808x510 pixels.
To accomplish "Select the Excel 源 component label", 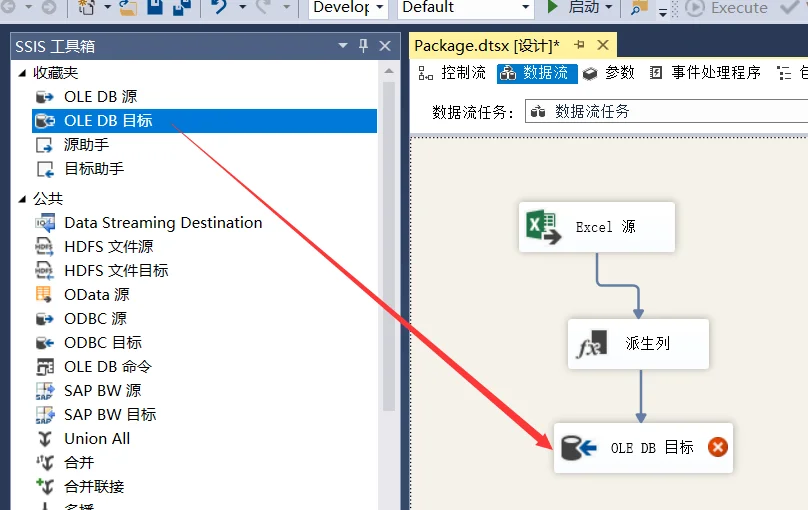I will click(x=605, y=227).
